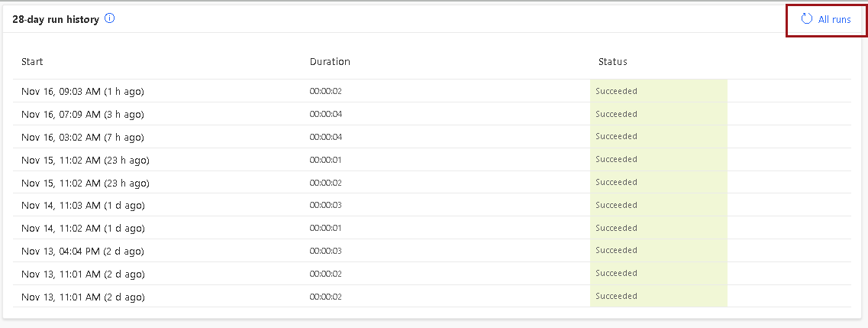
Task: Click the 00:00:04 duration of the 07:09 AM run
Action: tap(325, 114)
